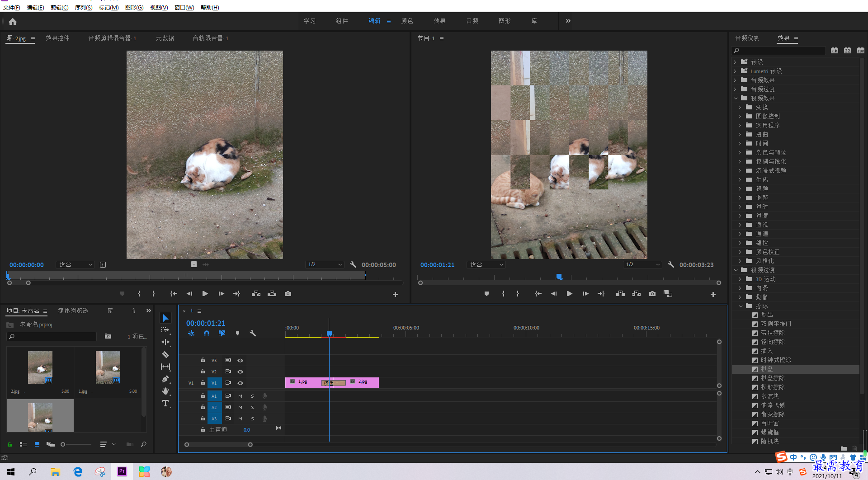This screenshot has height=480, width=868.
Task: Switch to 媒体浏览器 tab
Action: 73,311
